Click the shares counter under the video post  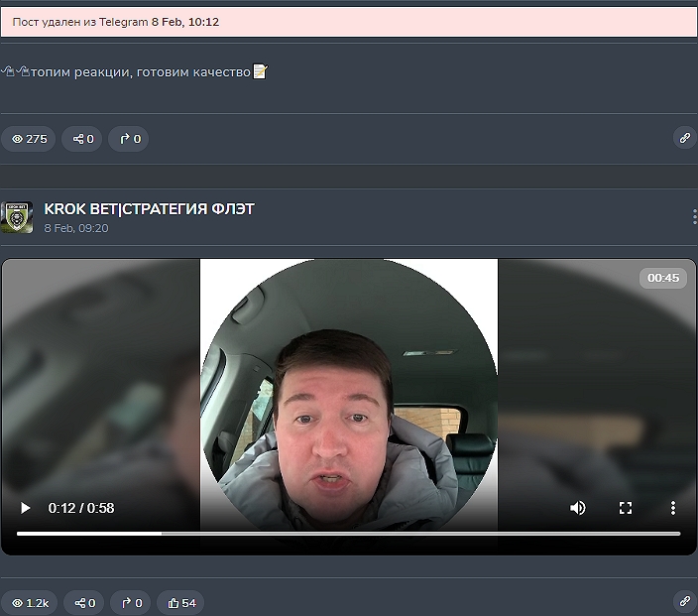tap(83, 602)
